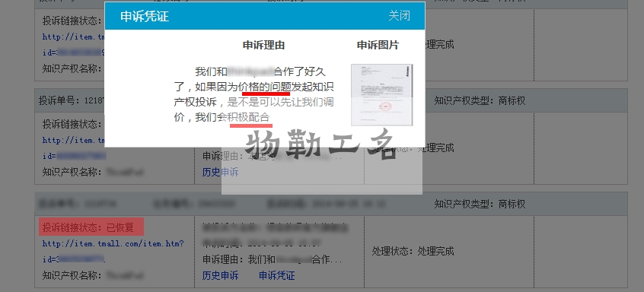Click 投诉单号: 1218 header text
Image resolution: width=644 pixels, height=292 pixels.
[72, 100]
